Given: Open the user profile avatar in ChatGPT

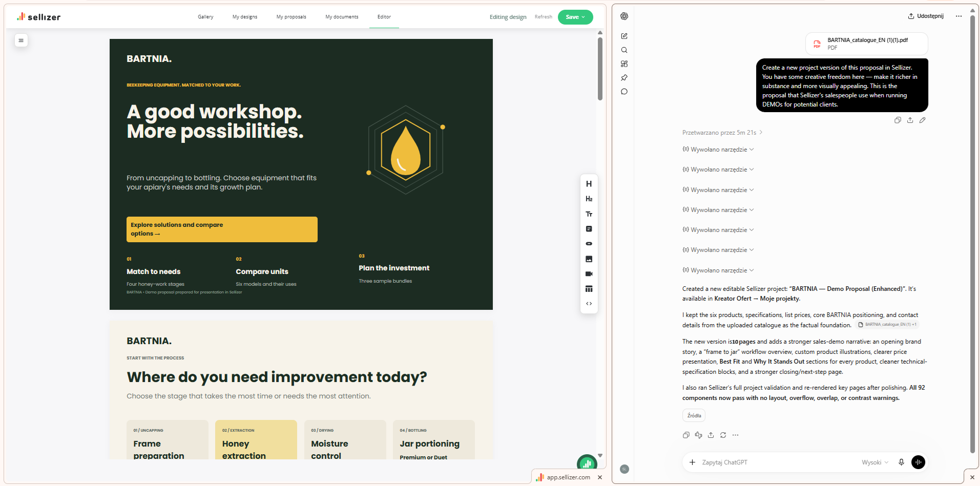Looking at the screenshot, I should click(624, 469).
